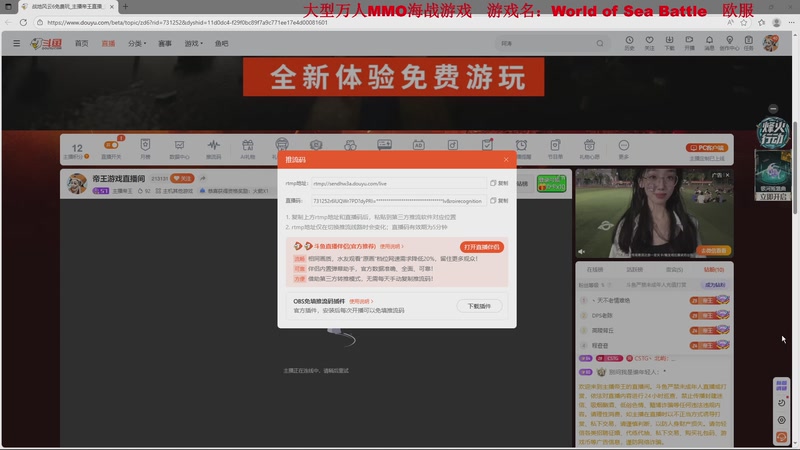Open the 关注 heart icon in header
Viewport: 800px width, 450px height.
tap(649, 43)
